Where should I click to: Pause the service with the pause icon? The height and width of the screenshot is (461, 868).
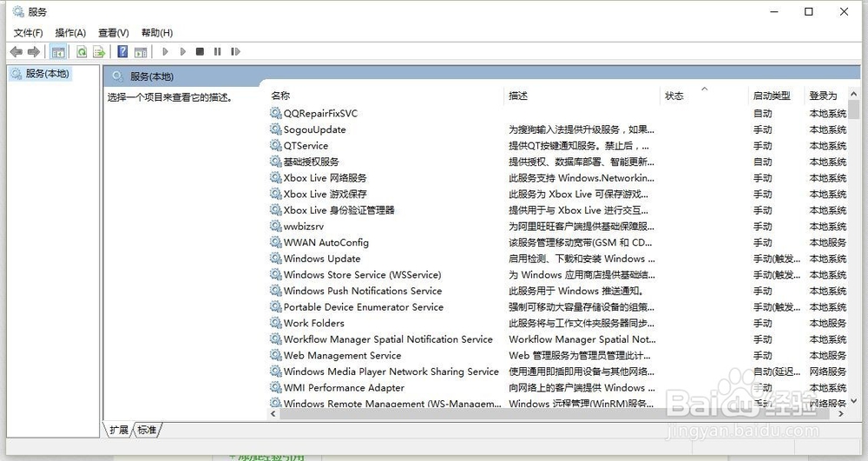(218, 51)
